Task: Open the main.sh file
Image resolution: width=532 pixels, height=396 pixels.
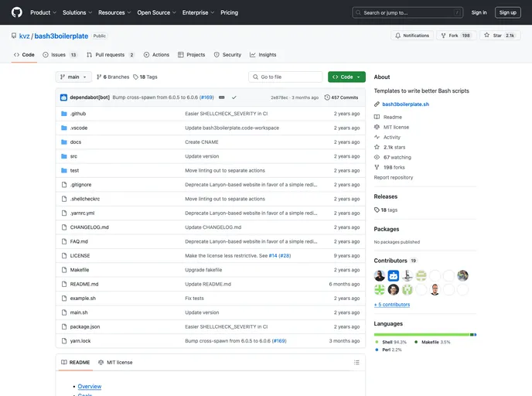Action: 79,312
